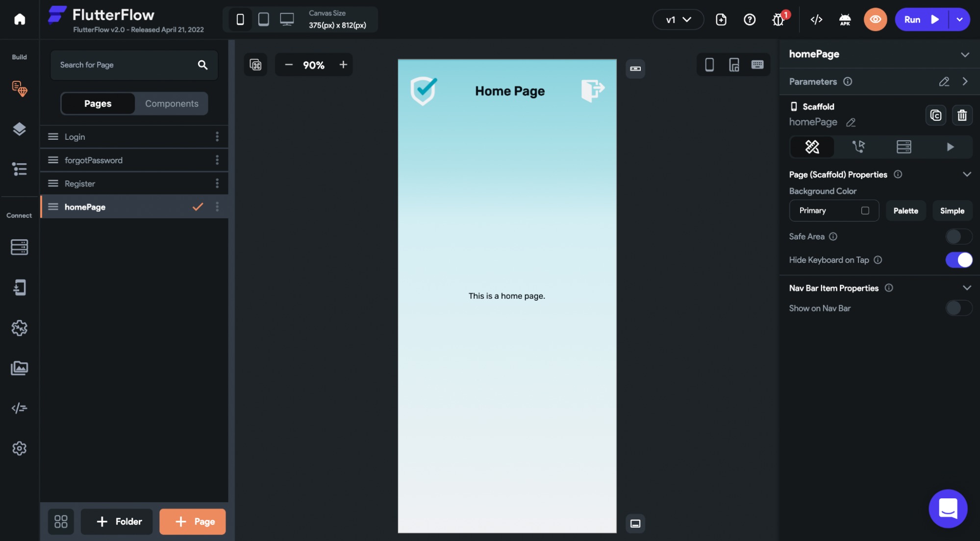Zoom out the canvas with minus

[x=289, y=65]
